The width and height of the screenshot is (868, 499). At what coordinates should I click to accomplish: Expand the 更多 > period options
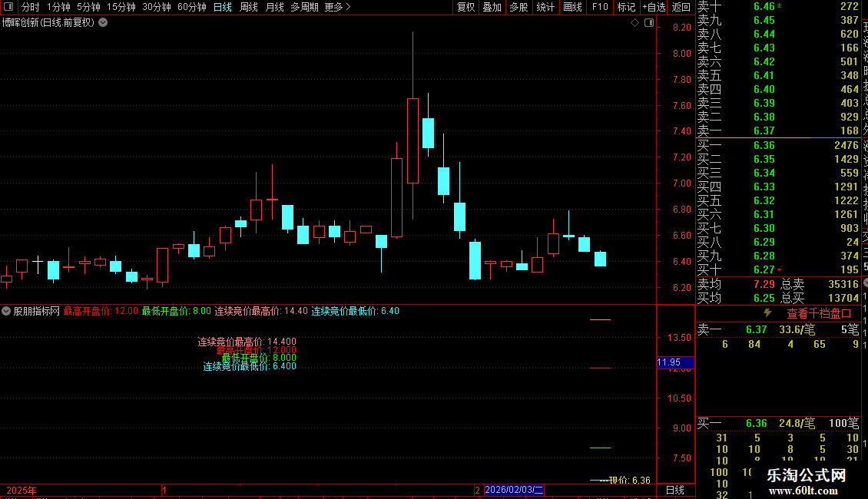coord(338,7)
